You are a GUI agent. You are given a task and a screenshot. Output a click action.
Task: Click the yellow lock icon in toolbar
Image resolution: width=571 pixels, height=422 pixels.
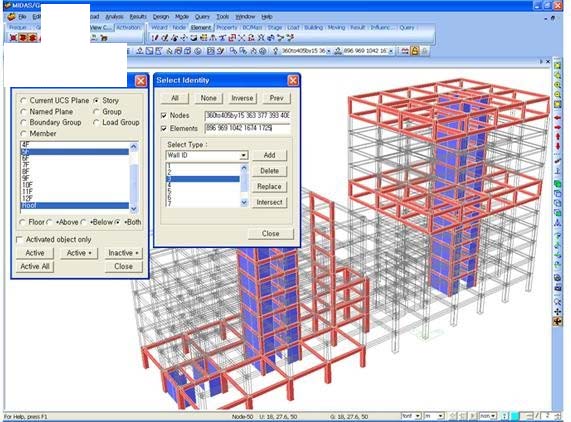click(x=415, y=51)
